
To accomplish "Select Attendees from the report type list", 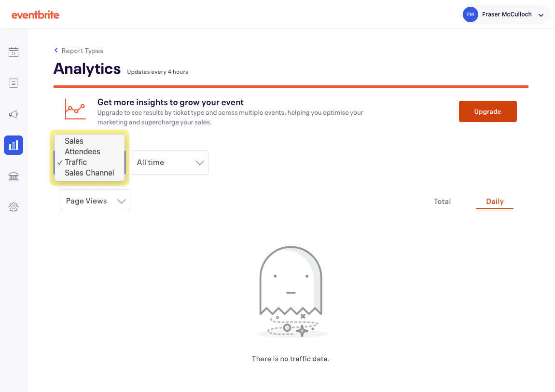I will [x=83, y=151].
